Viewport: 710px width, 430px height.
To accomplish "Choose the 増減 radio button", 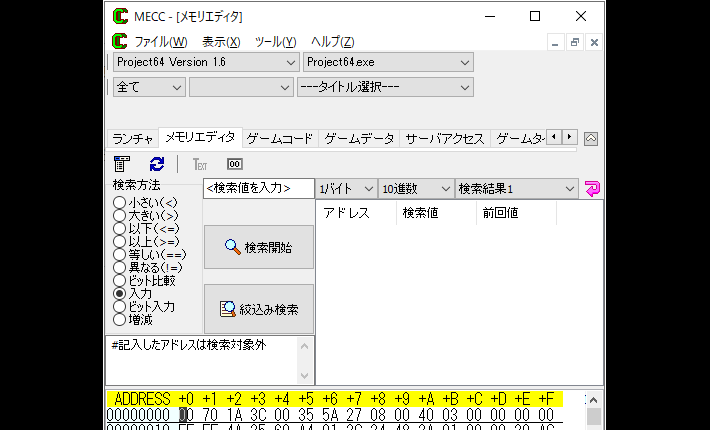I will click(120, 320).
